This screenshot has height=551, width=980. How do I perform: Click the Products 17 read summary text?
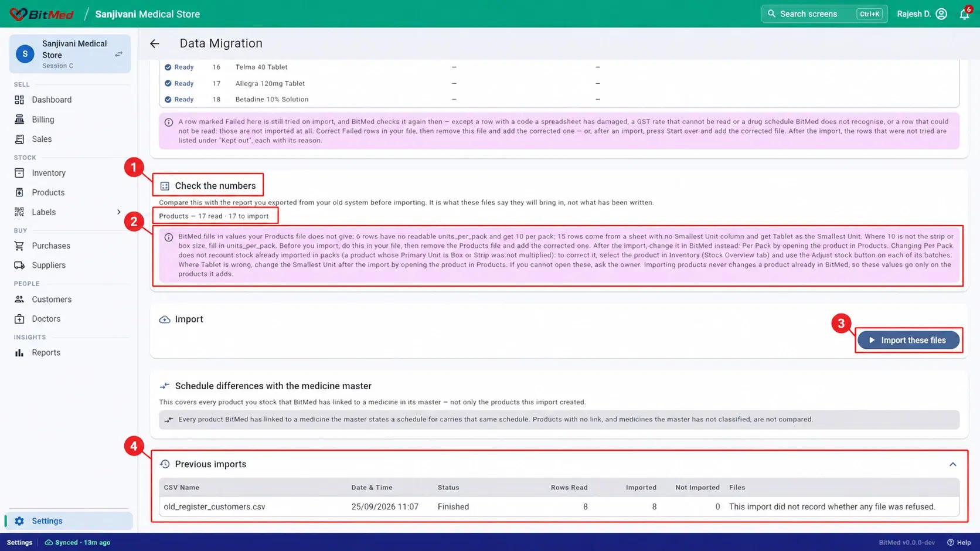pos(213,216)
